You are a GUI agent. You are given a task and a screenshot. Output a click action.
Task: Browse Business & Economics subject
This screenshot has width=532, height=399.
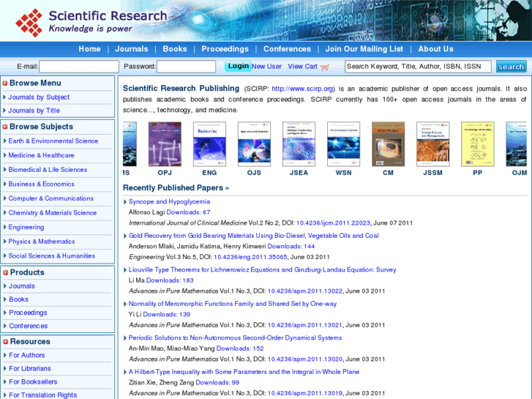click(41, 184)
